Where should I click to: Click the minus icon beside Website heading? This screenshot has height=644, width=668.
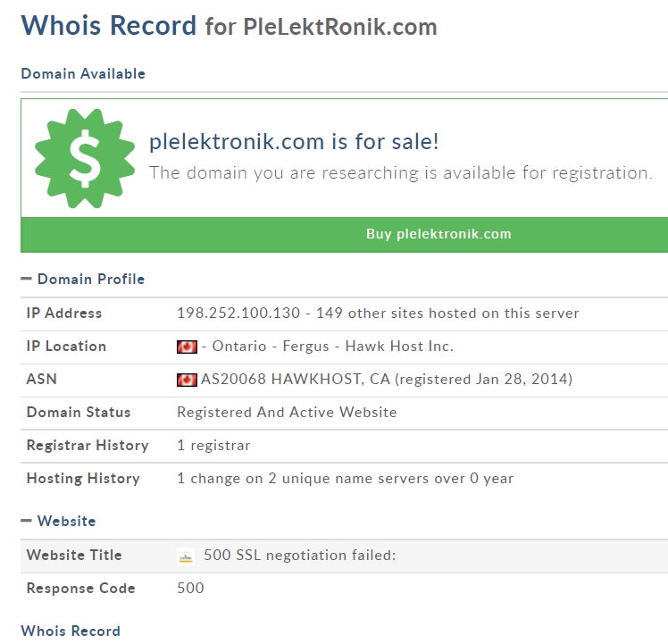pos(26,521)
